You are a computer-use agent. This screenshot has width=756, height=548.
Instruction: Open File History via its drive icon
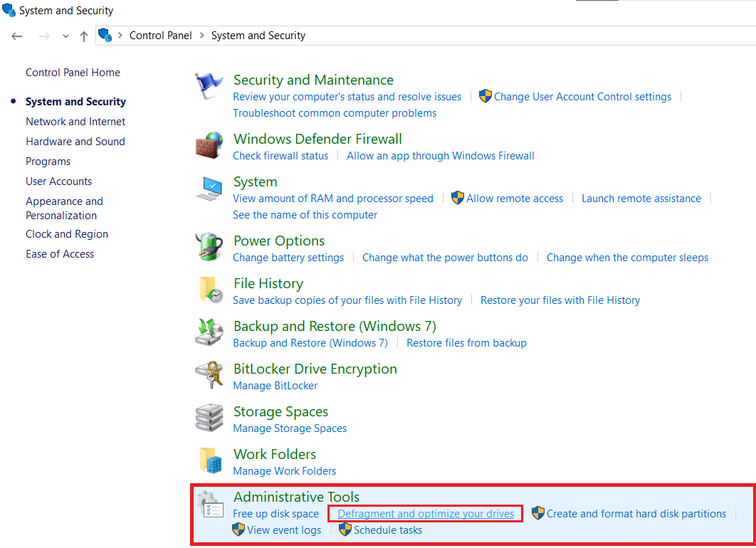pos(209,289)
